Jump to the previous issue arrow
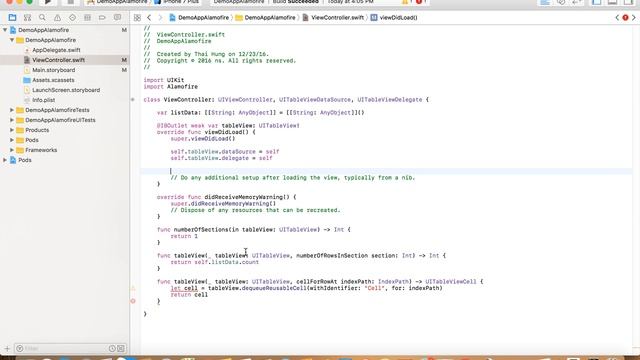The width and height of the screenshot is (640, 360). coord(617,18)
